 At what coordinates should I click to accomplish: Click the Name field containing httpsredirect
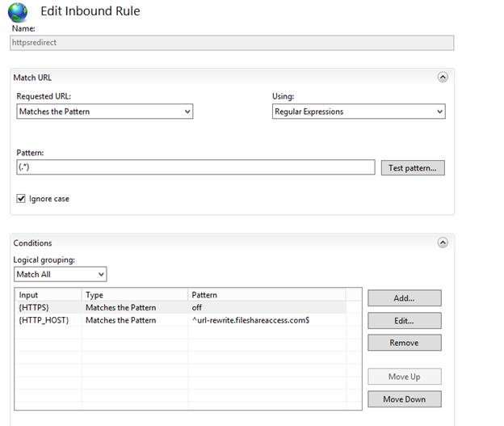[x=233, y=43]
